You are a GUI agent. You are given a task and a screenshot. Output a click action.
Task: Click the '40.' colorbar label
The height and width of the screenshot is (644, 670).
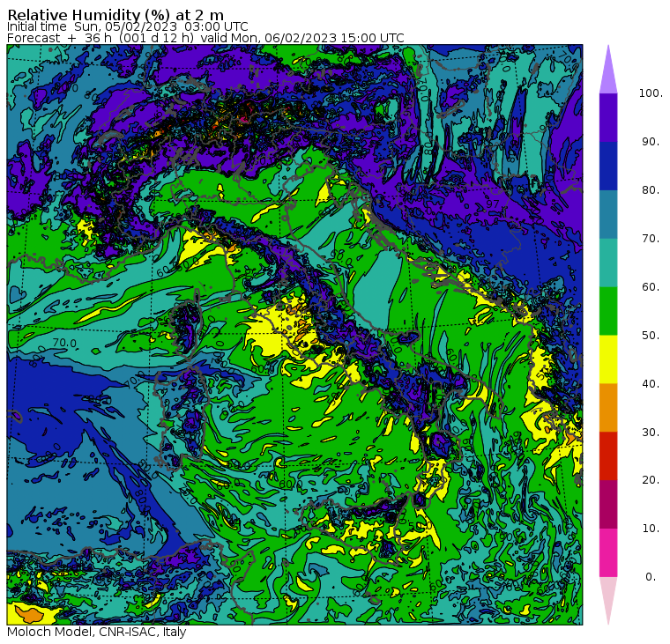(x=651, y=384)
